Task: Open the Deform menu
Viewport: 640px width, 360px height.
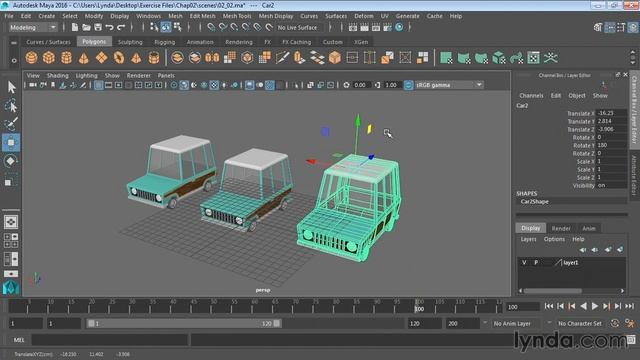Action: click(x=364, y=16)
